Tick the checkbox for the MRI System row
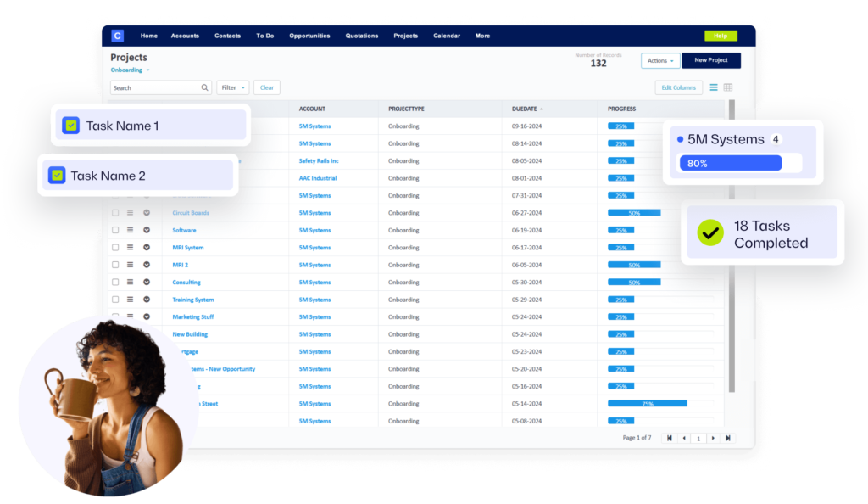 click(x=114, y=247)
